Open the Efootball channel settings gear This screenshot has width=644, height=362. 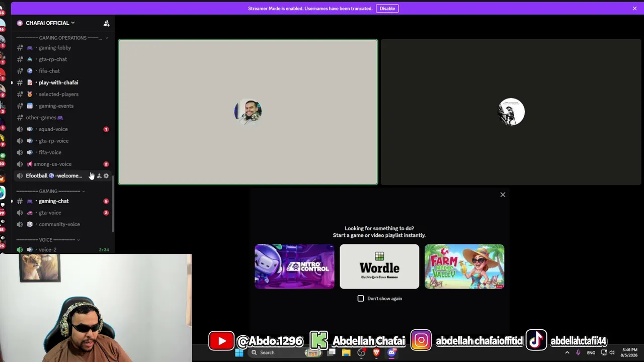[x=106, y=176]
